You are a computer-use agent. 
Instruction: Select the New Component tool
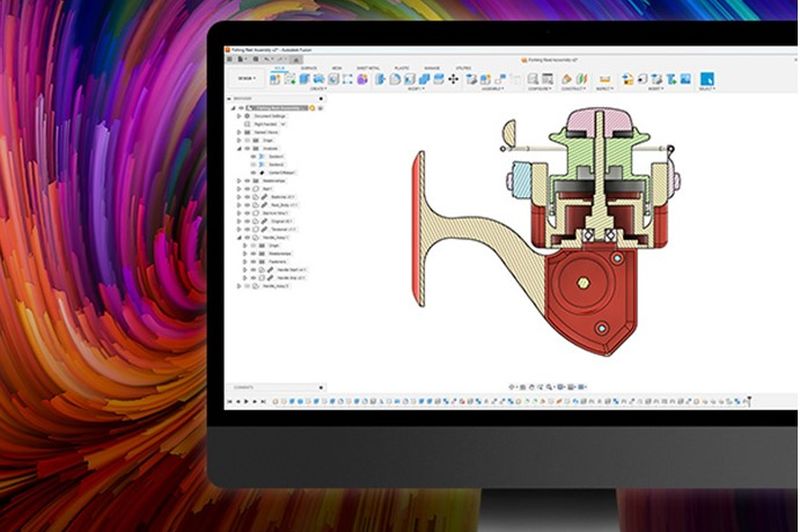(x=275, y=79)
